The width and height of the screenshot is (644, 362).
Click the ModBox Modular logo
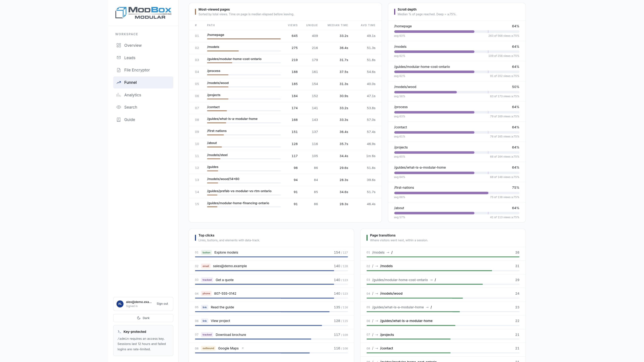tap(143, 13)
